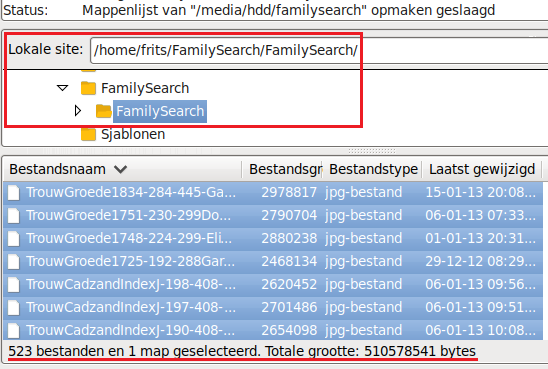This screenshot has width=548, height=369.
Task: Click the open FamilySearch subfolder icon
Action: coord(103,111)
